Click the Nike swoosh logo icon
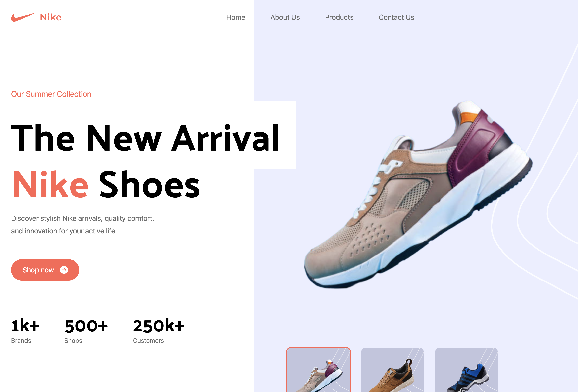The height and width of the screenshot is (392, 579). coord(23,17)
